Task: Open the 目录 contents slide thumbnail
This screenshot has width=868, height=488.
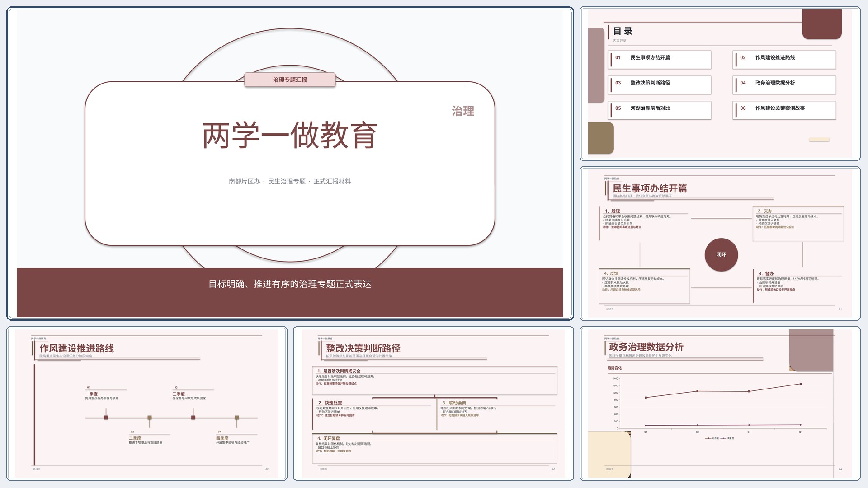Action: pos(720,84)
